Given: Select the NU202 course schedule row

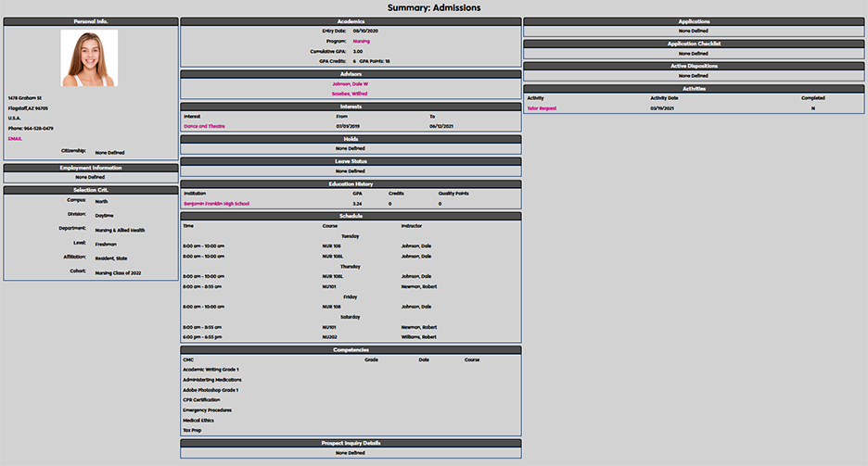Looking at the screenshot, I should point(329,337).
